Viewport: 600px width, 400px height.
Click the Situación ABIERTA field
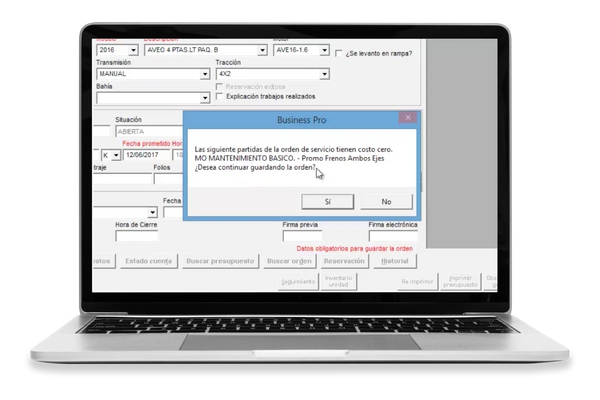[149, 131]
